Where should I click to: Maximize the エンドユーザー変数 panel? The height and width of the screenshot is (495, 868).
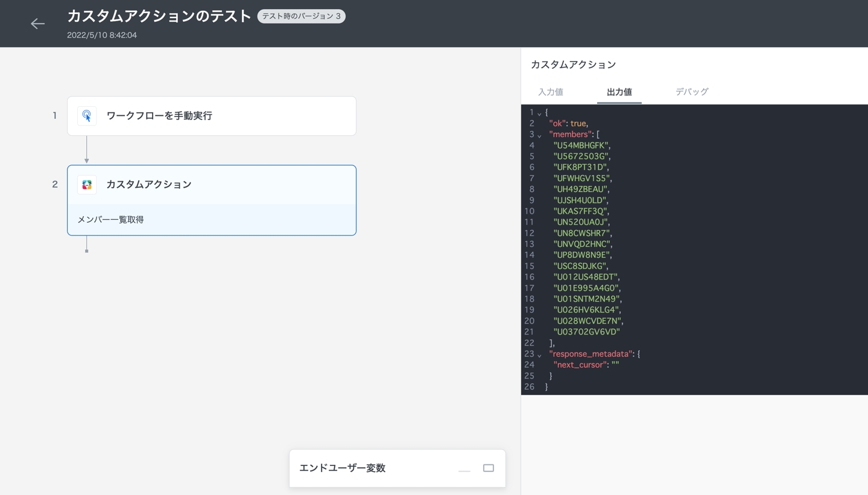489,468
